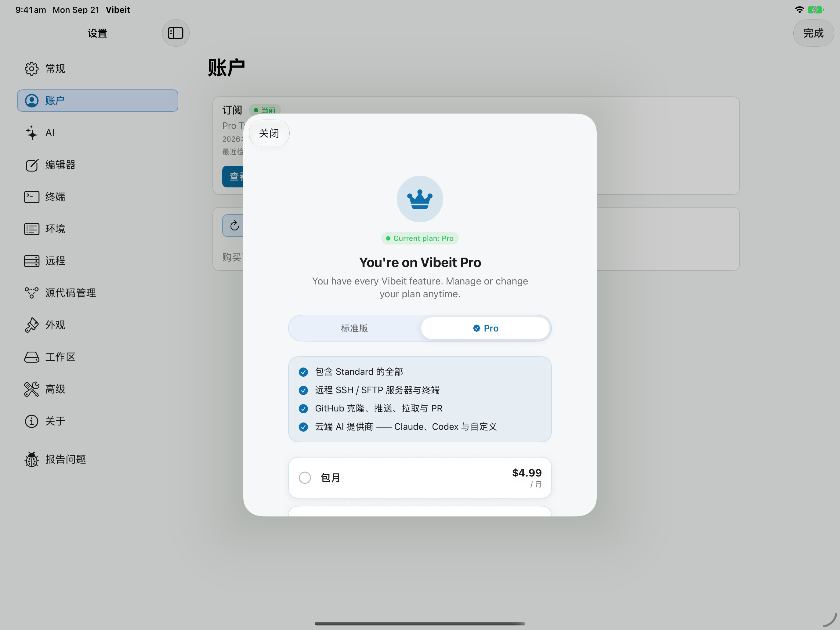Click the Report Issue (报告问题) bug icon
The width and height of the screenshot is (840, 630).
(31, 459)
